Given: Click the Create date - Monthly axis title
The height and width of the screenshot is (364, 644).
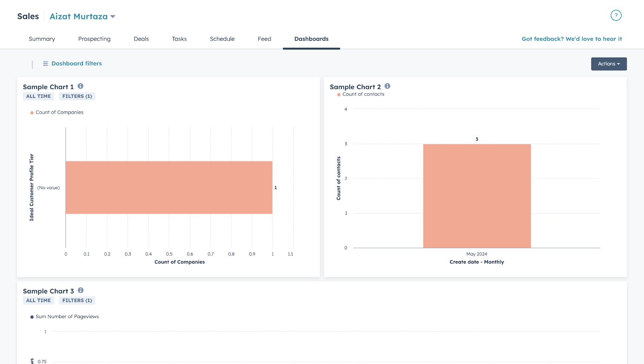Looking at the screenshot, I should pyautogui.click(x=477, y=262).
